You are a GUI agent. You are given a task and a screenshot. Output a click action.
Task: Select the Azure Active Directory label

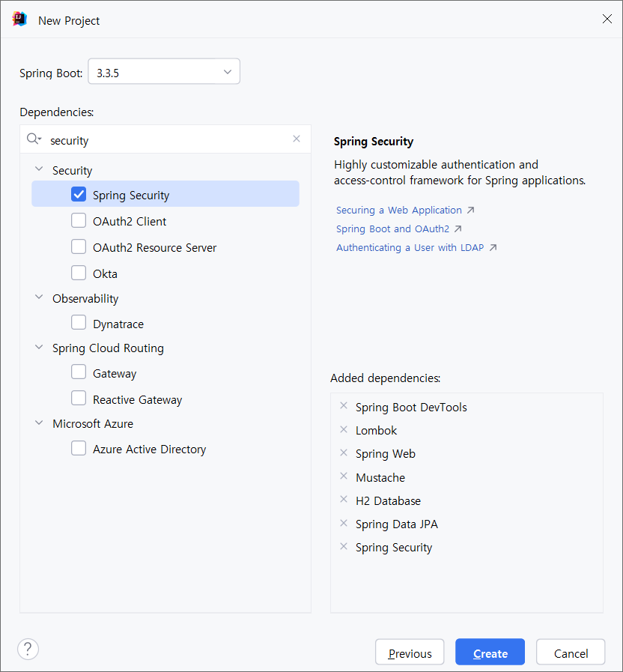(149, 449)
